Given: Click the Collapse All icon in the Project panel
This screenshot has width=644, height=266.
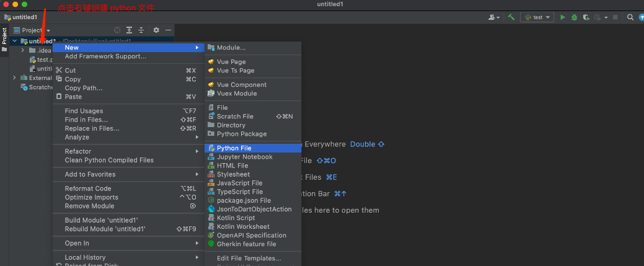Looking at the screenshot, I should point(141,30).
